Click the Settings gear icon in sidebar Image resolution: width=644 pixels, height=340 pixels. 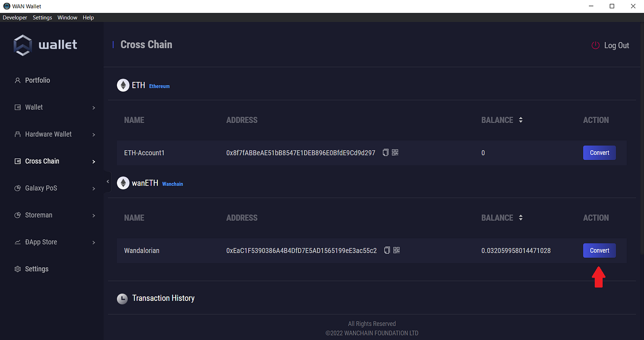[x=18, y=269]
